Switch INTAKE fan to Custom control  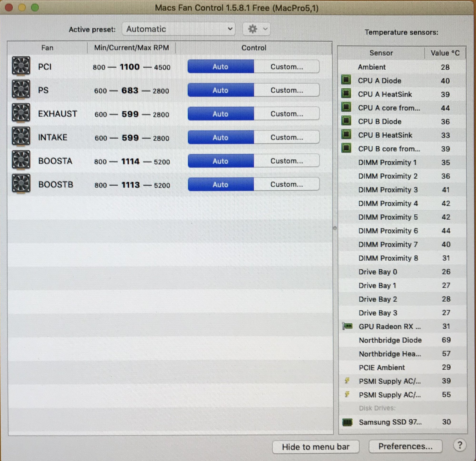point(287,138)
